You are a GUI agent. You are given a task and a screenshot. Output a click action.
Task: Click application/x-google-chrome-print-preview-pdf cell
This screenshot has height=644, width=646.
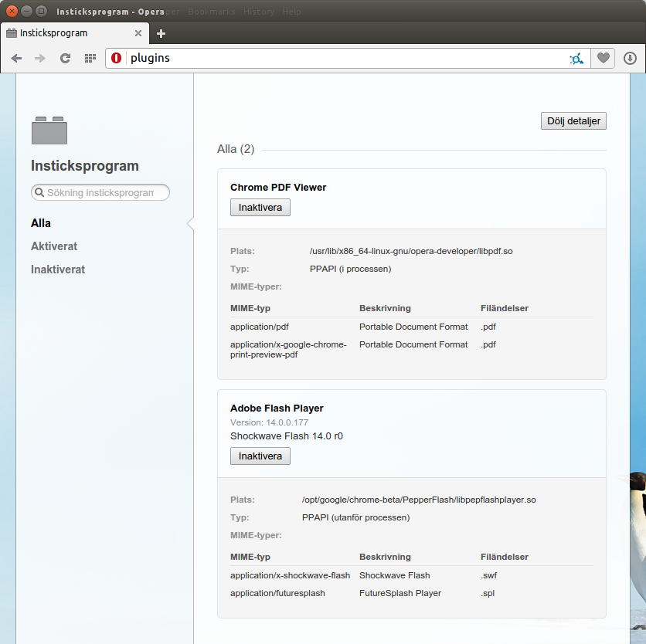288,350
